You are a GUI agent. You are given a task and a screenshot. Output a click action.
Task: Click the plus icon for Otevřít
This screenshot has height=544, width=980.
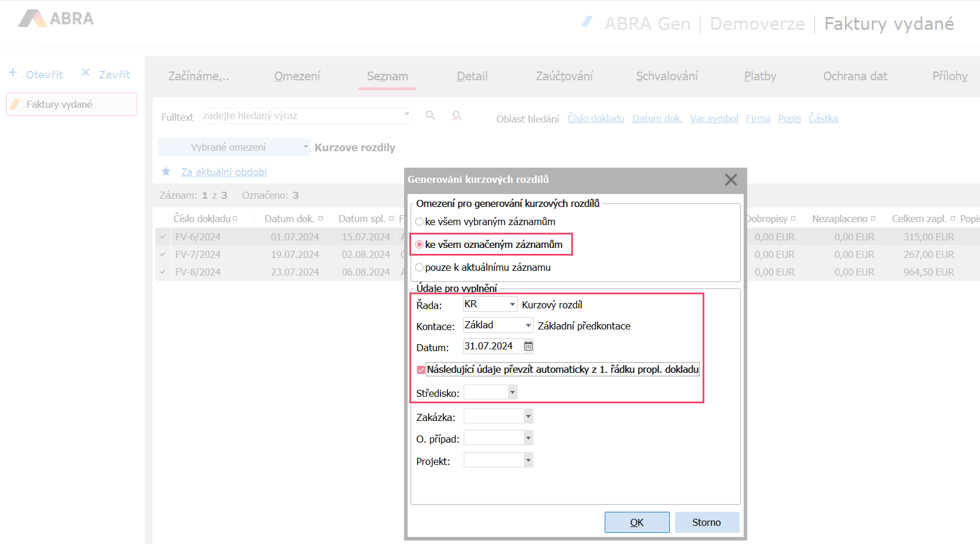point(13,73)
